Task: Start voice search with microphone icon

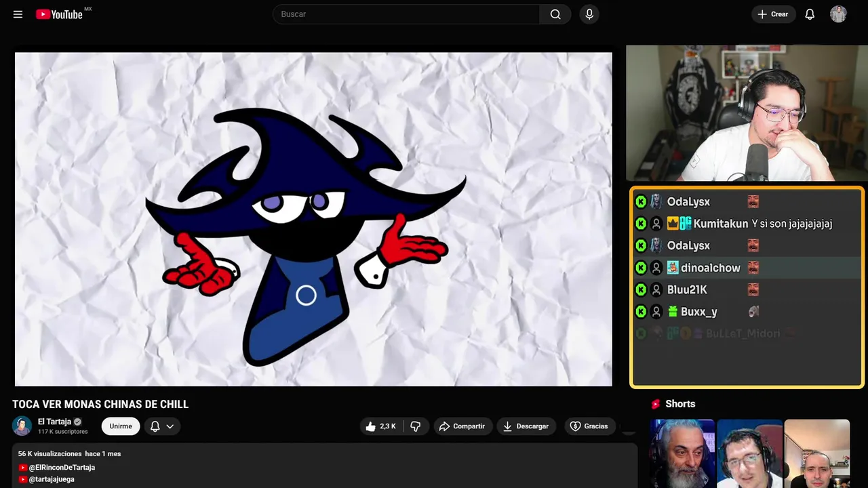Action: 589,14
